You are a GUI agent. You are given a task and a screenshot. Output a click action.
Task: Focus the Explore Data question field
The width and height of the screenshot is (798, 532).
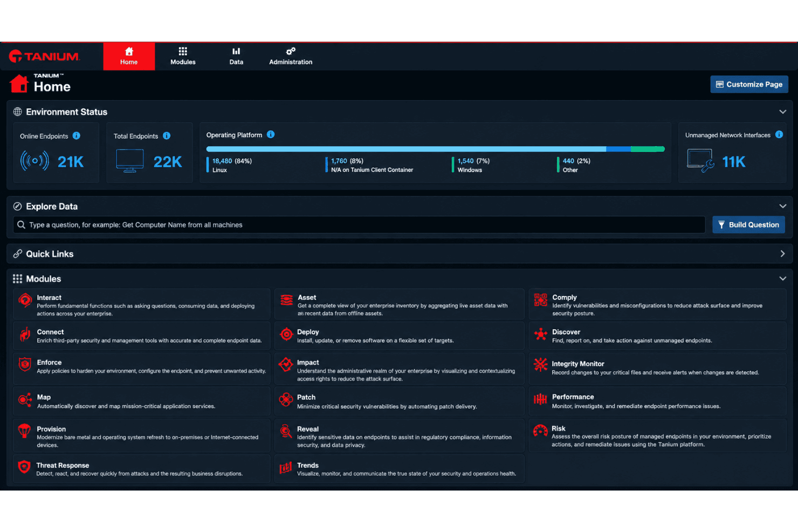(x=359, y=225)
